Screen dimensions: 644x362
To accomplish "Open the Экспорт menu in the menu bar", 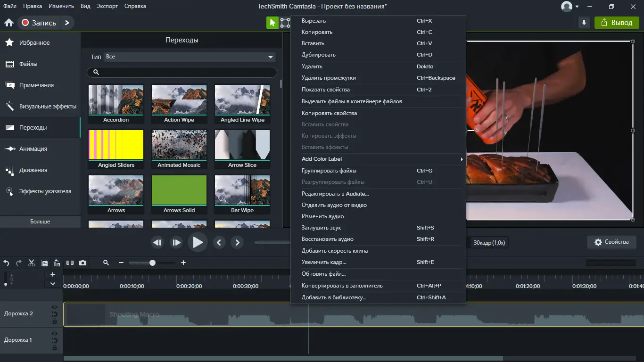I will click(107, 6).
